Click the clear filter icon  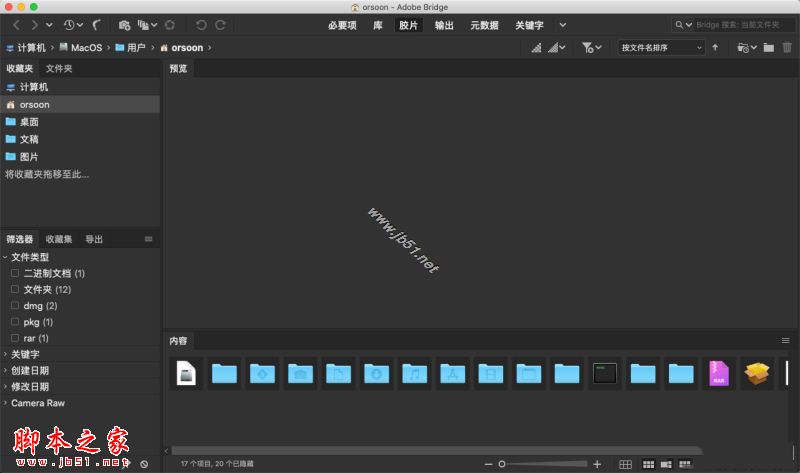pyautogui.click(x=144, y=464)
